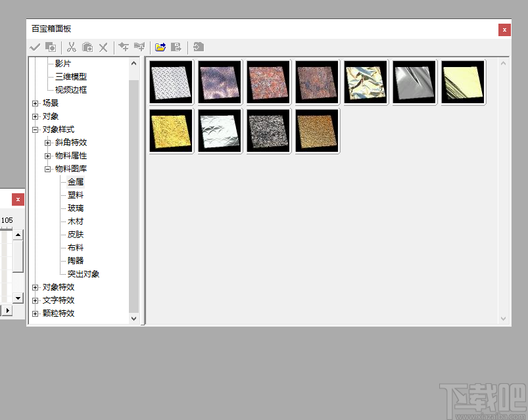Collapse the 物料图库 category

point(47,168)
